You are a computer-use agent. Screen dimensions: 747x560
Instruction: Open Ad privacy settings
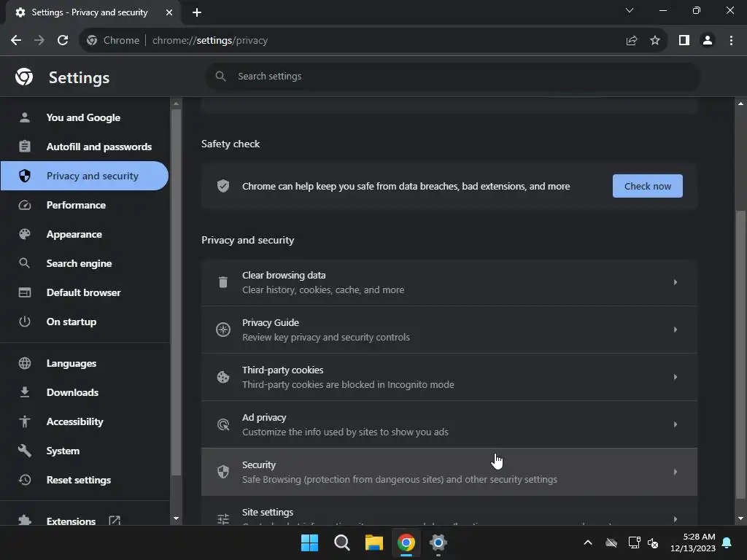449,425
